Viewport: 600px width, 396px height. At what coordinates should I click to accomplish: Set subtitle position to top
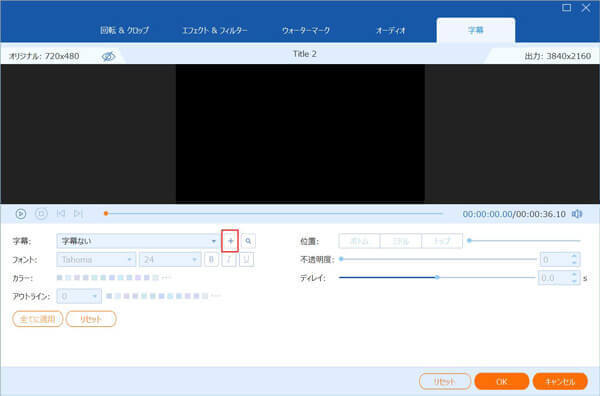[x=442, y=241]
